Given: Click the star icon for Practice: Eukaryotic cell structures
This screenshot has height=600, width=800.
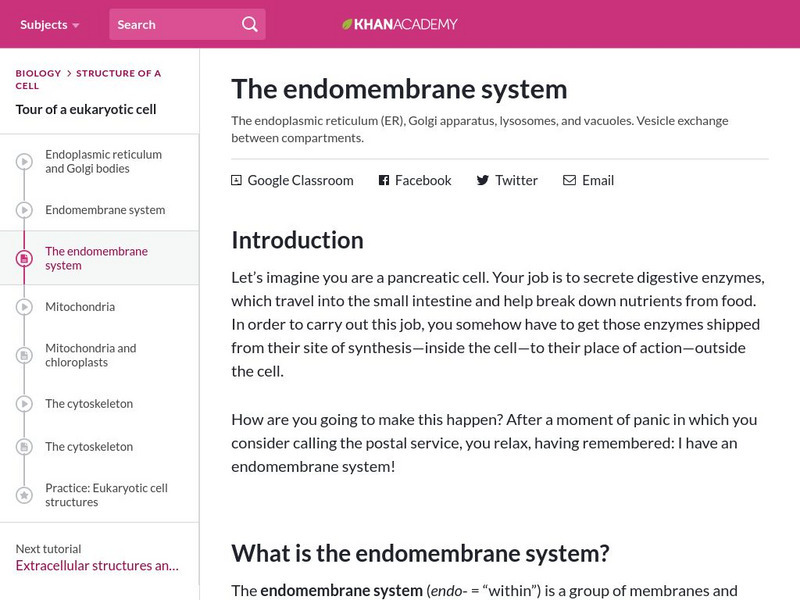Looking at the screenshot, I should point(24,495).
